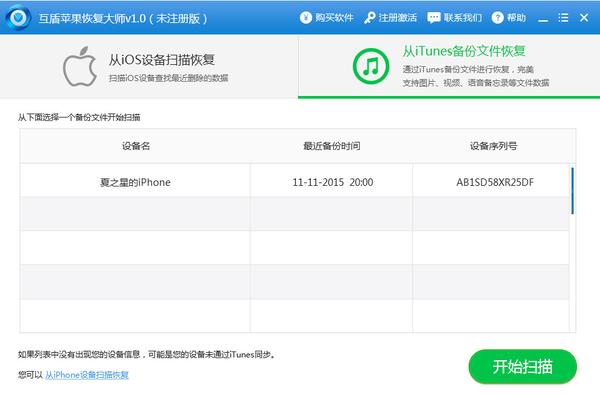Screen dimensions: 600x396
Task: Switch to 从iTunes备份文件恢复 tab
Action: [449, 67]
